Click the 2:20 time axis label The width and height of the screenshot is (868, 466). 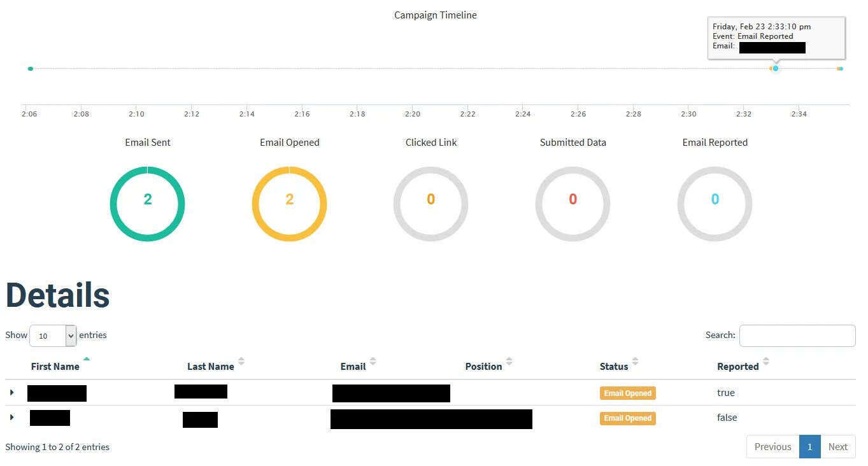click(x=412, y=114)
